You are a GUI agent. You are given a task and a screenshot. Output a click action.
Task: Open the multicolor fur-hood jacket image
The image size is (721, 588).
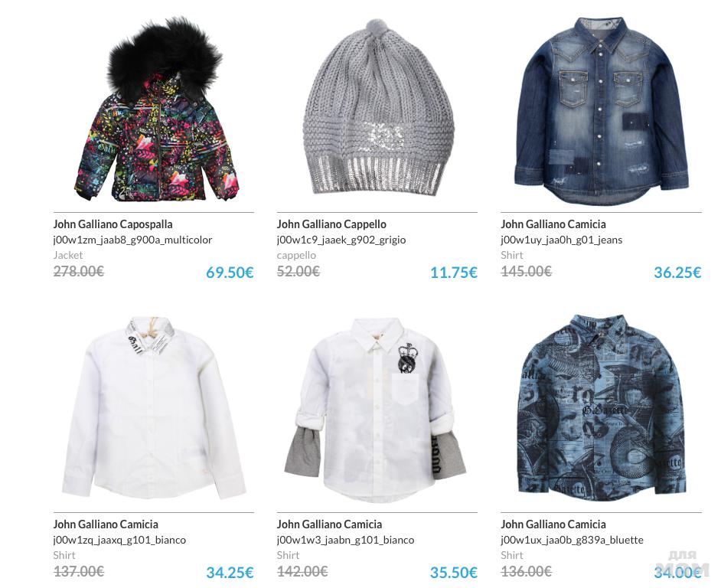click(157, 109)
